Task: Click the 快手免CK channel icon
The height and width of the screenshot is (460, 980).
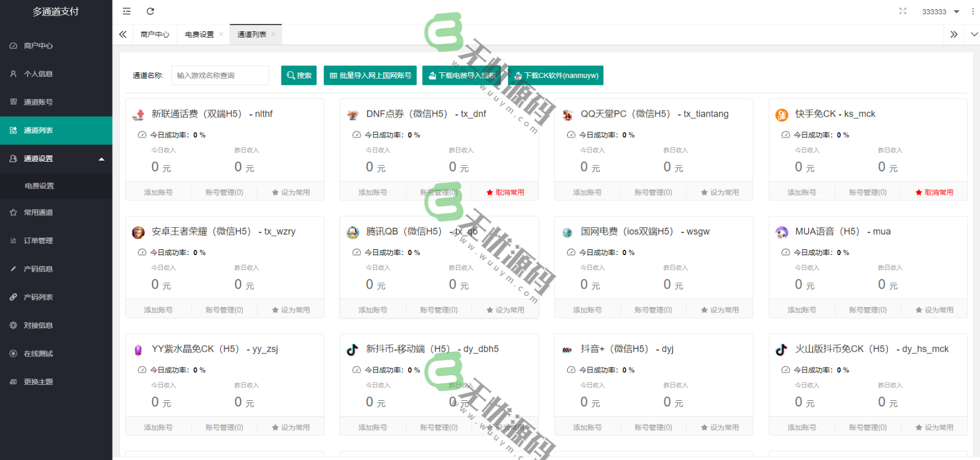Action: click(781, 115)
